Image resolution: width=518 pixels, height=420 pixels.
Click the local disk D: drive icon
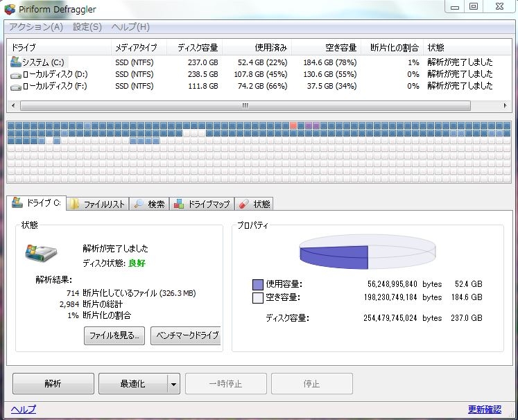(x=15, y=76)
